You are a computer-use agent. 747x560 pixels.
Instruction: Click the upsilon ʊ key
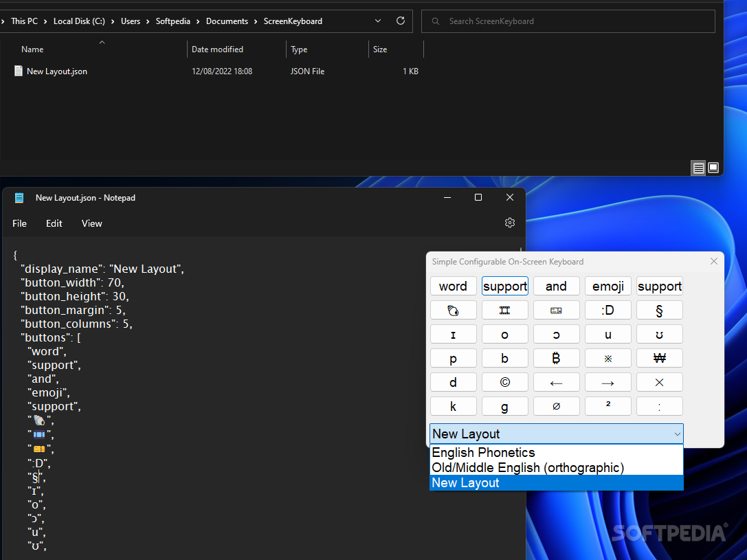click(x=659, y=335)
